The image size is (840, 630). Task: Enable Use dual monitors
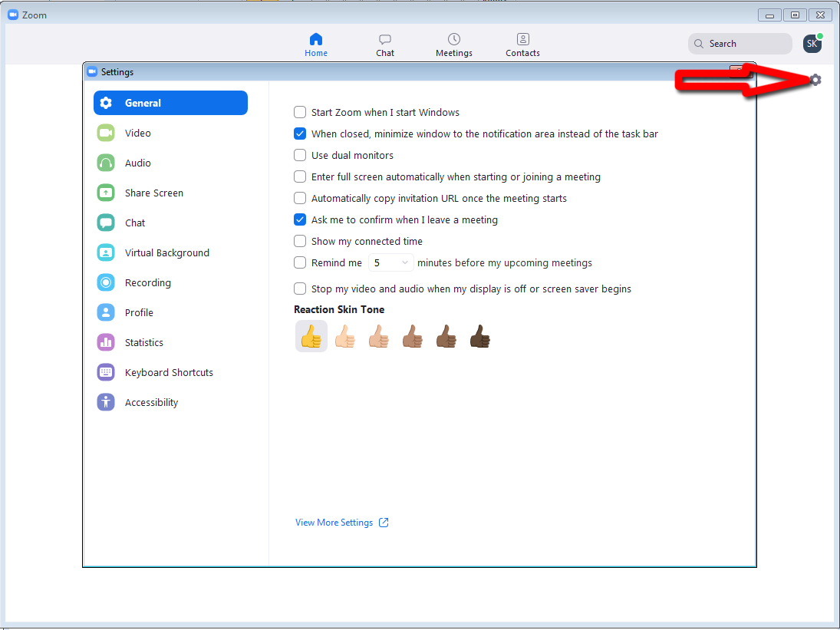click(300, 155)
